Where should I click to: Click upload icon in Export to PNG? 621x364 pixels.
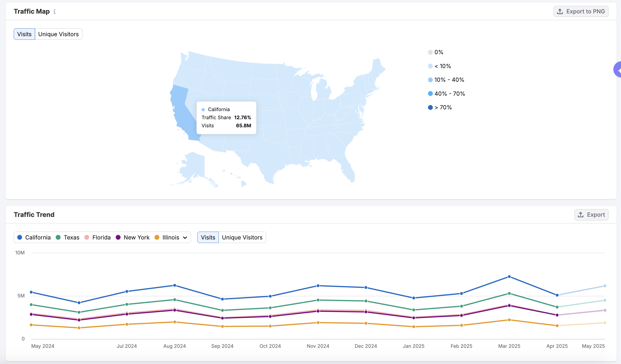click(x=560, y=11)
